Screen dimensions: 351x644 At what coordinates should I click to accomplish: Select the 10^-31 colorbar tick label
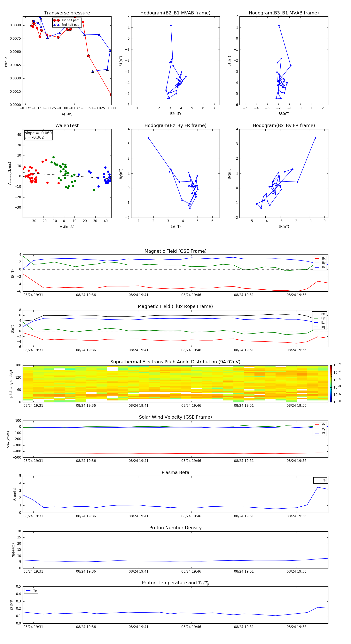point(337,402)
